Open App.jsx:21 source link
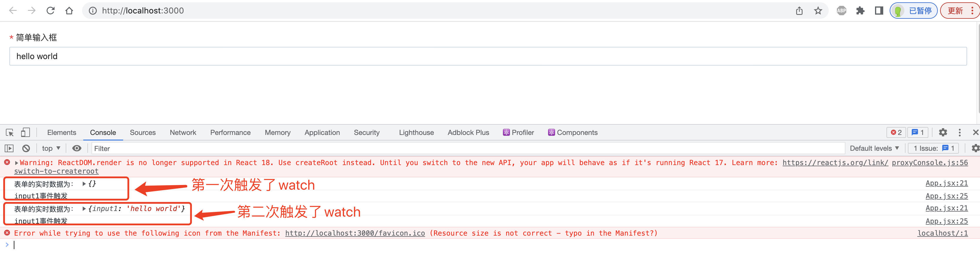Image resolution: width=980 pixels, height=264 pixels. coord(947,183)
